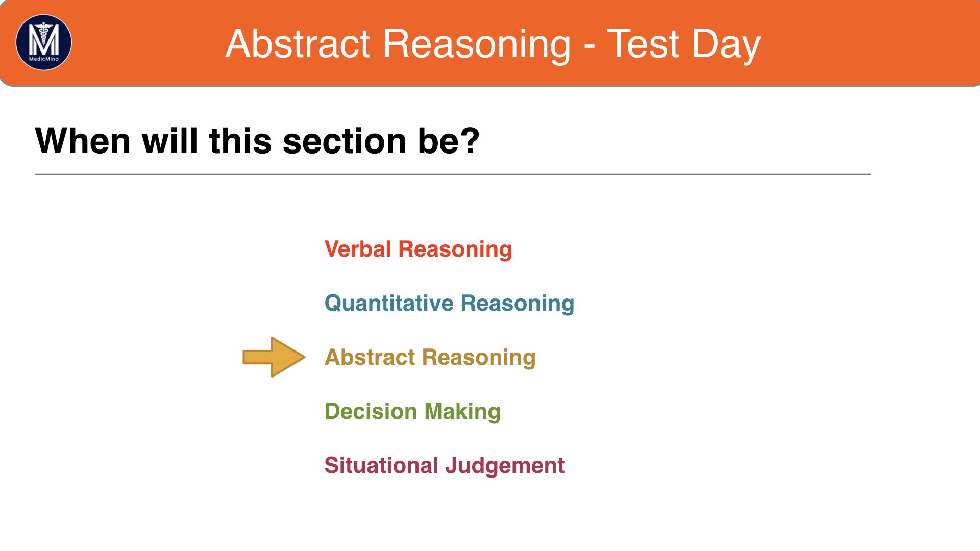This screenshot has height=551, width=980.
Task: Click the word 'Making' in the green item
Action: click(462, 412)
